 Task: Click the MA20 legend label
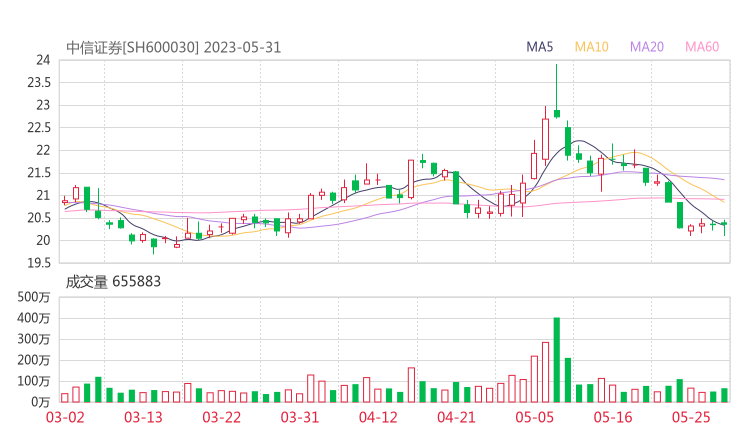(647, 47)
